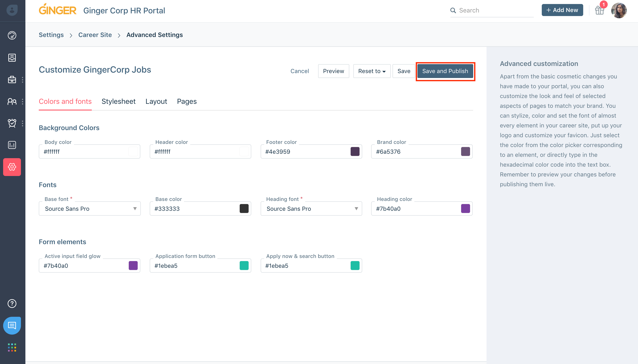The height and width of the screenshot is (364, 638).
Task: Open Application form button teal swatch
Action: click(x=244, y=266)
